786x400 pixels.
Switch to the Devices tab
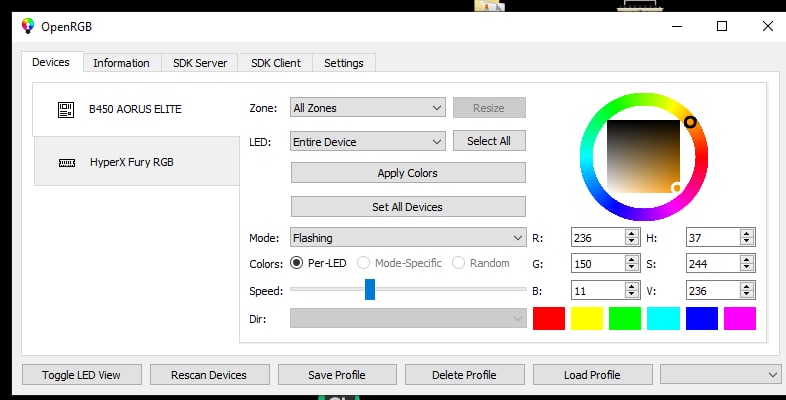pyautogui.click(x=51, y=62)
